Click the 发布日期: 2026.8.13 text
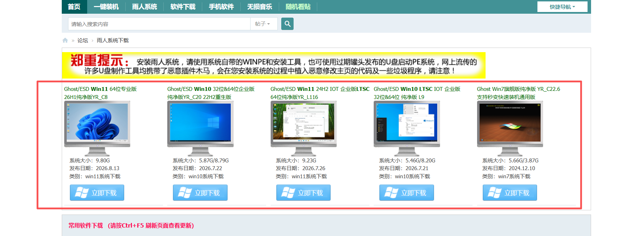The image size is (644, 236). 94,168
